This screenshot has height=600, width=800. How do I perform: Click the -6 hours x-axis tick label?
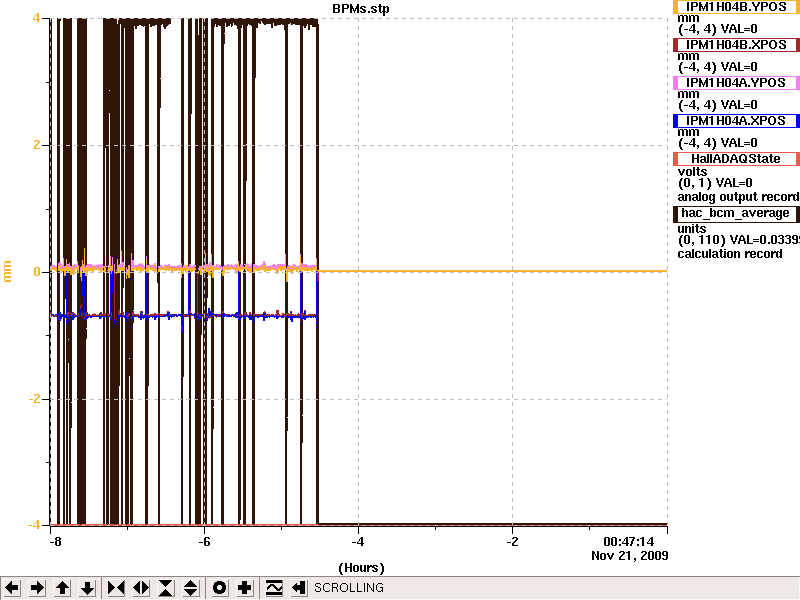click(x=204, y=542)
